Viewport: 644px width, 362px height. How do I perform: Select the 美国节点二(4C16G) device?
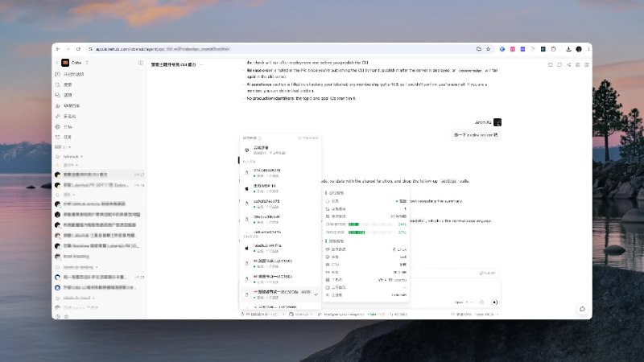point(280,263)
